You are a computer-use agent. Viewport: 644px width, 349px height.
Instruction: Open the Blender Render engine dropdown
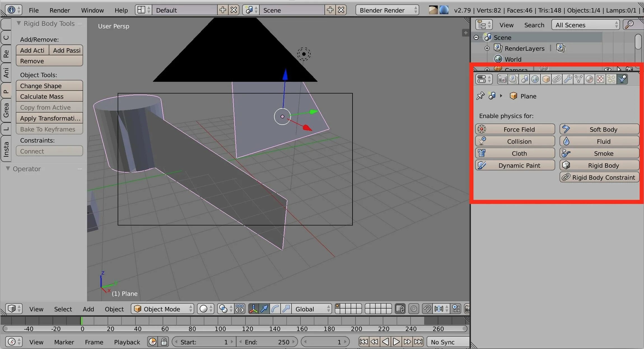tap(387, 10)
